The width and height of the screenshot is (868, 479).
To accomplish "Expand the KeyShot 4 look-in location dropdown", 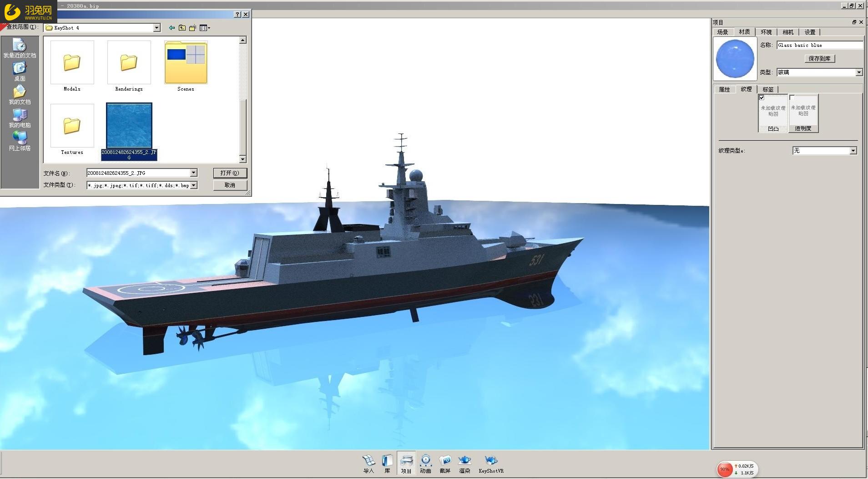I will click(156, 28).
